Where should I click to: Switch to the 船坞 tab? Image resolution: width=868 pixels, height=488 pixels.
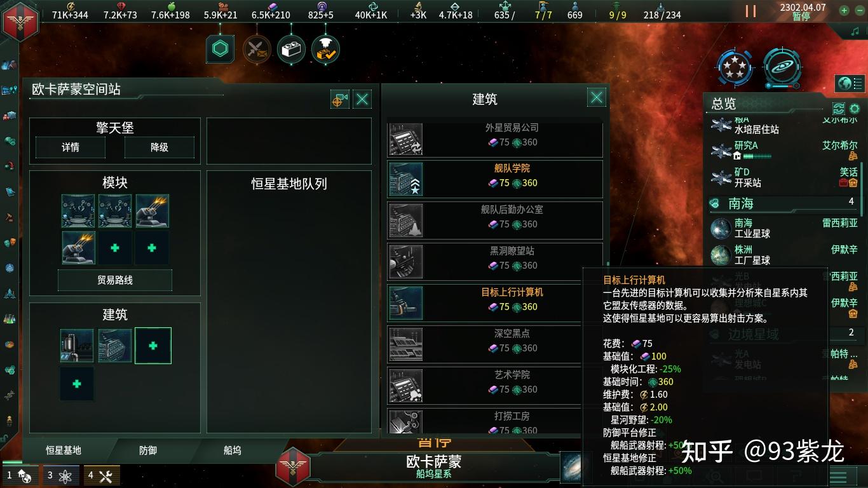(x=232, y=450)
